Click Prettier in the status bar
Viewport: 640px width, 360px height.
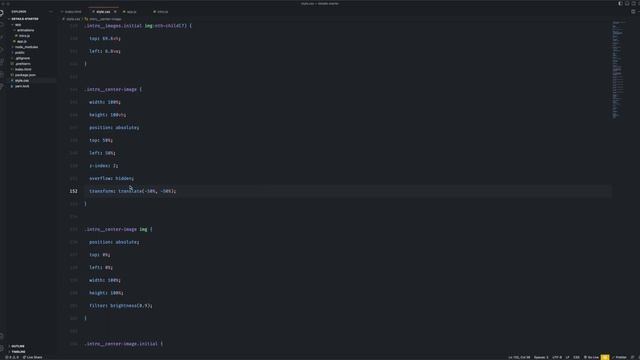tap(619, 358)
